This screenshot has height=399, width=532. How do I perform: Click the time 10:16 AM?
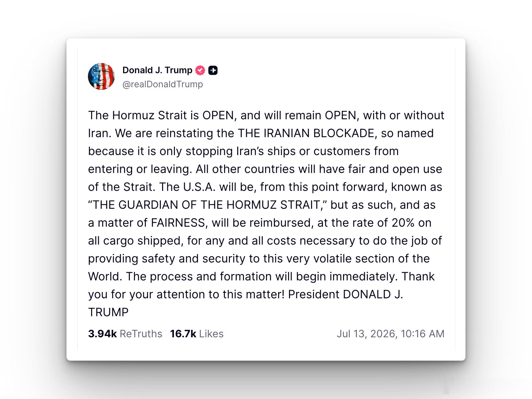click(422, 334)
